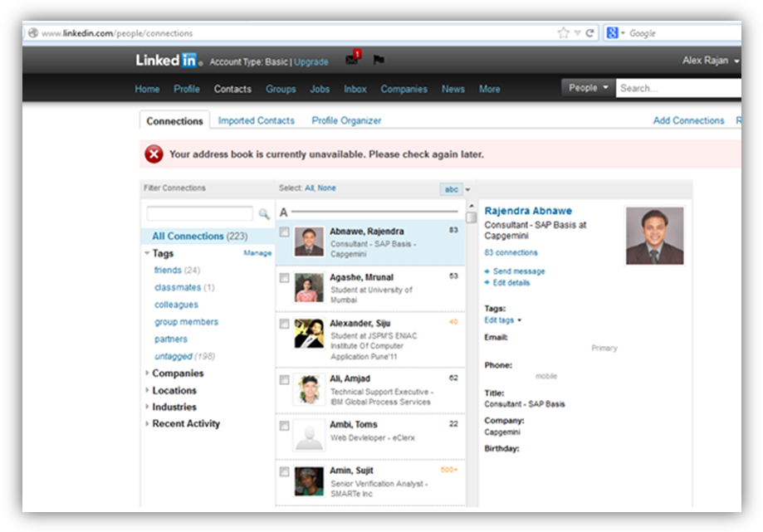Viewport: 763px width, 532px height.
Task: Click Manage tags link
Action: pyautogui.click(x=257, y=253)
